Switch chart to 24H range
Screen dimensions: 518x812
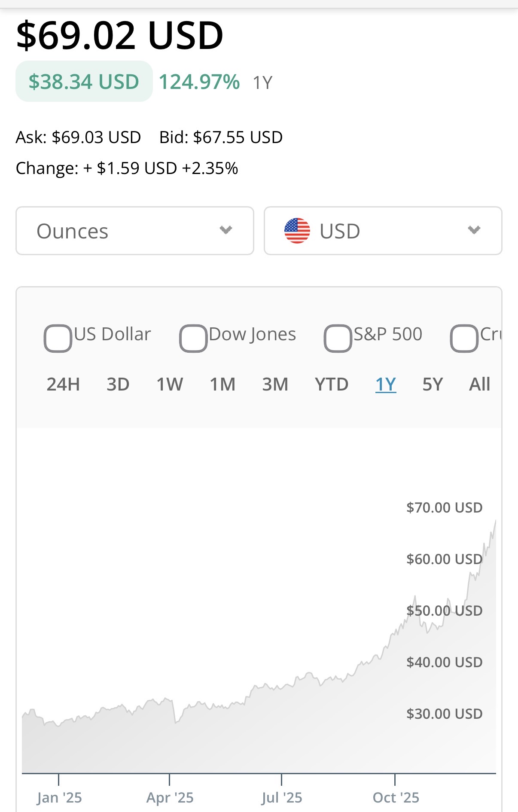tap(63, 384)
